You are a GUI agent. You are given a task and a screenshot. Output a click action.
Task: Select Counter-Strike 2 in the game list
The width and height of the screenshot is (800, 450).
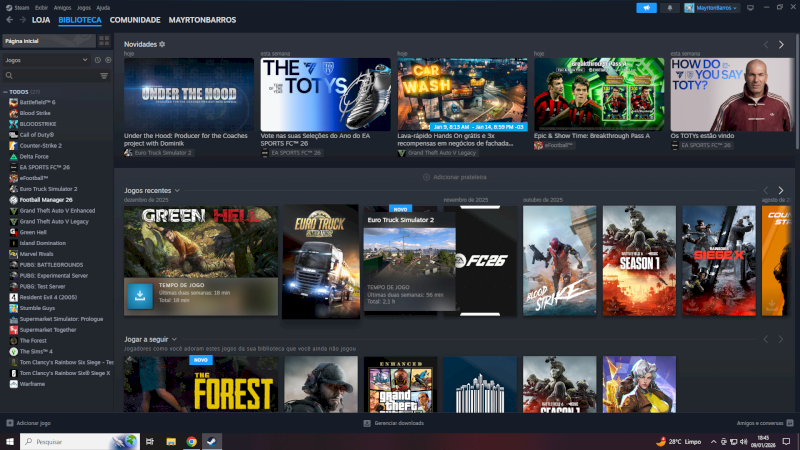pos(40,145)
